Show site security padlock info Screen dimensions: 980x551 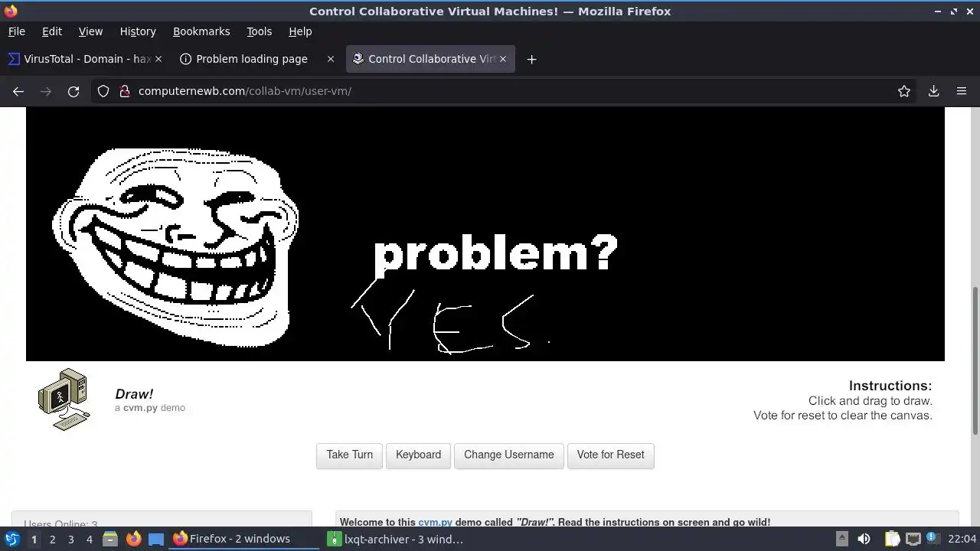pos(125,91)
